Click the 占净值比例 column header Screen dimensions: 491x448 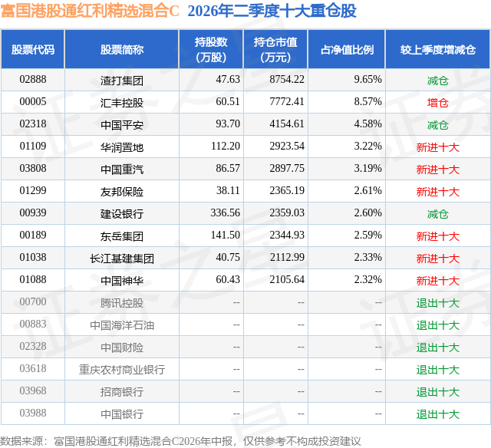347,49
